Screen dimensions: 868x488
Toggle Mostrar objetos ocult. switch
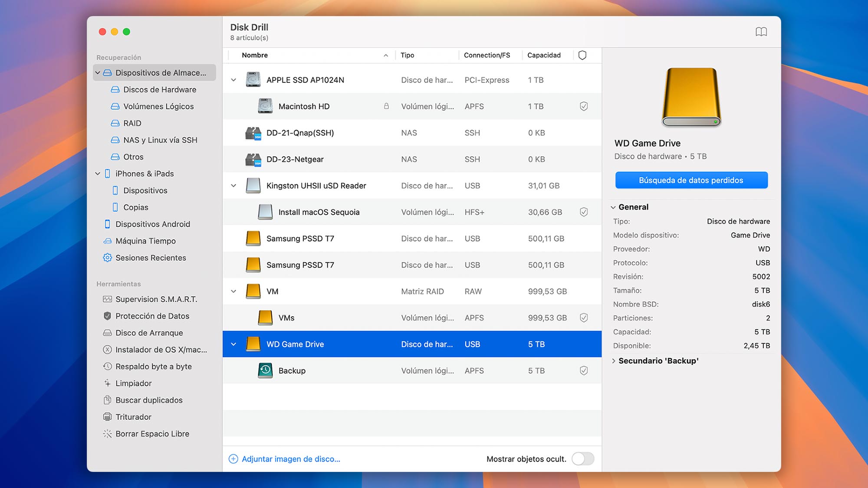[583, 459]
